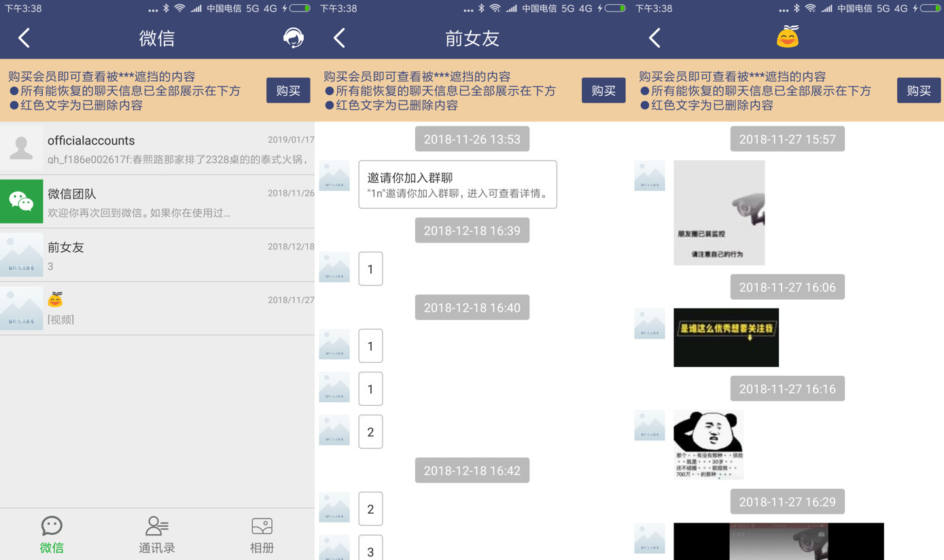Tap the 前女友 chat title
944x560 pixels.
point(472,39)
